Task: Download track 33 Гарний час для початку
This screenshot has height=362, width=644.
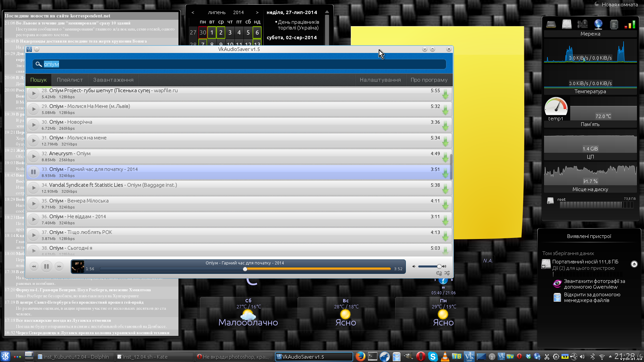Action: coord(445,173)
